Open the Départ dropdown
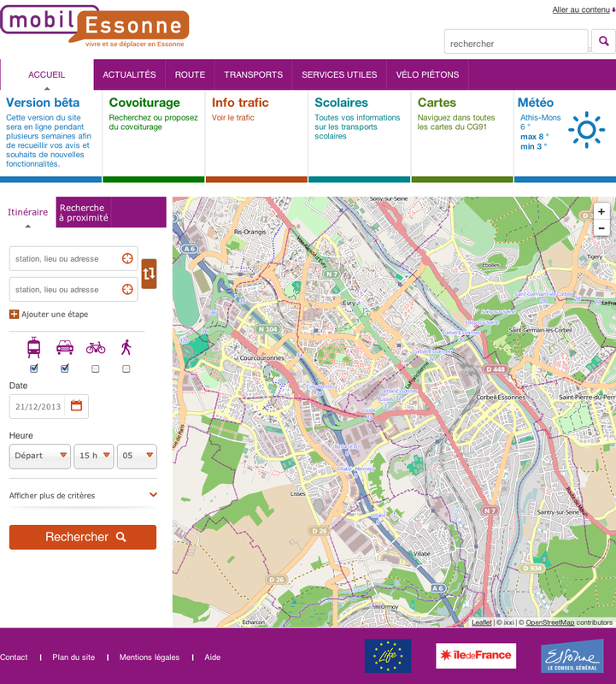 pos(39,456)
